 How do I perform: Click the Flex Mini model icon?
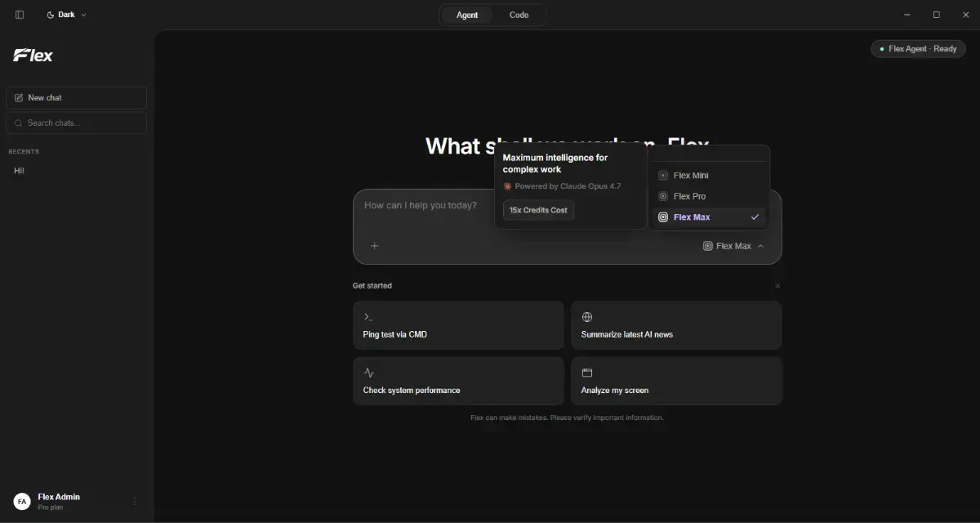tap(663, 176)
